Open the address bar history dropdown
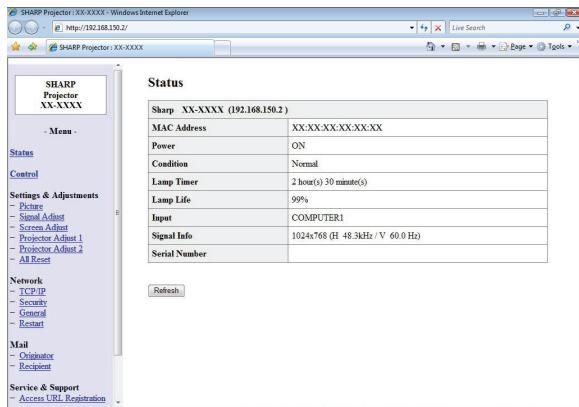 (x=412, y=28)
